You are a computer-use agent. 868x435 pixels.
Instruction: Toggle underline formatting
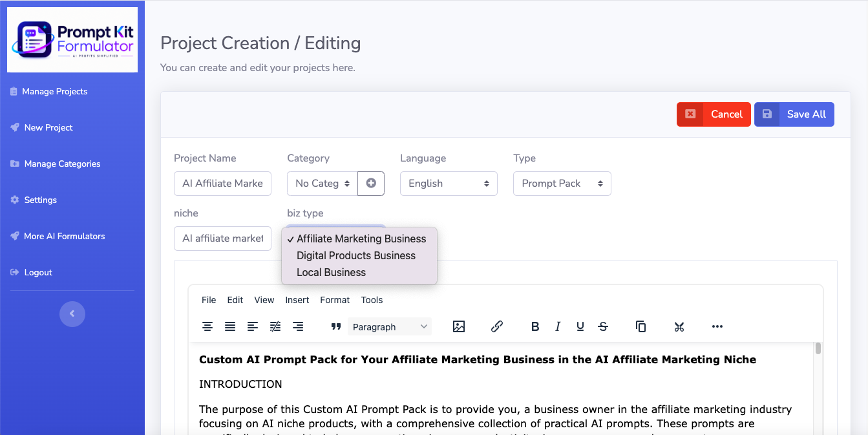click(x=580, y=326)
